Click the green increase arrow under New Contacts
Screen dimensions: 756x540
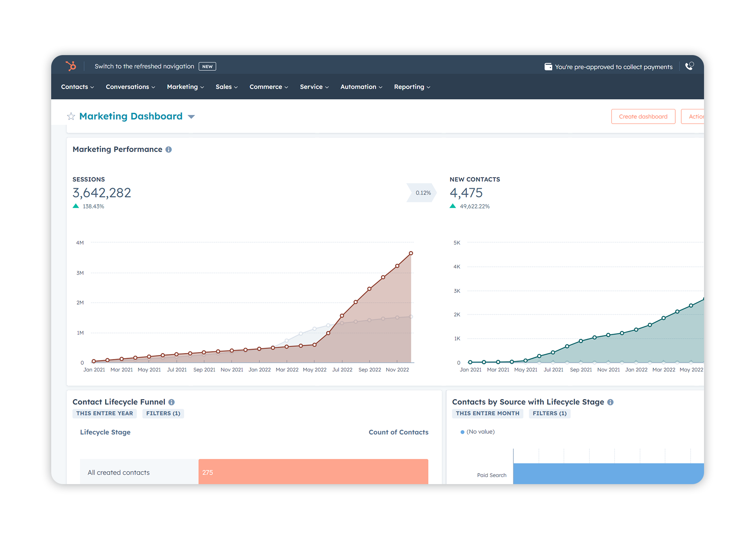452,205
